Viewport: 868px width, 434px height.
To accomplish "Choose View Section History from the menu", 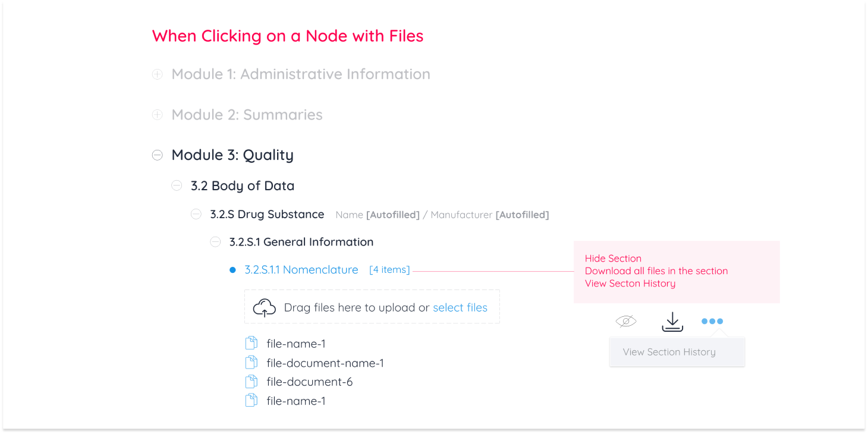I will (669, 351).
